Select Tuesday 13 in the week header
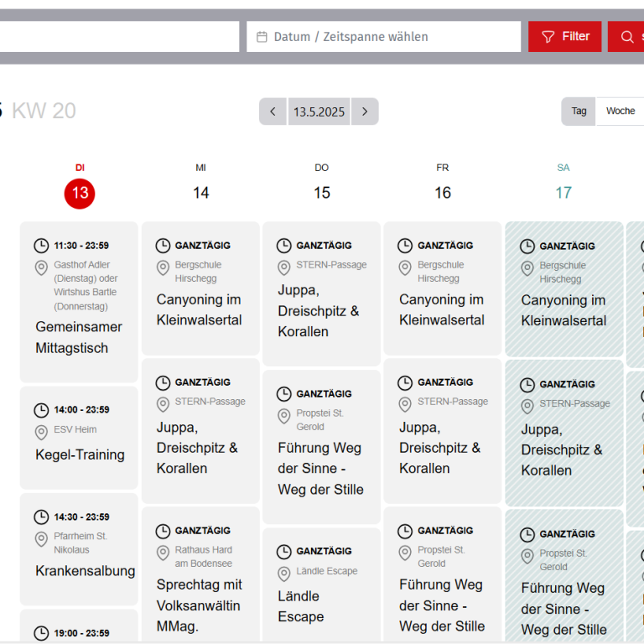The image size is (644, 644). click(x=80, y=194)
